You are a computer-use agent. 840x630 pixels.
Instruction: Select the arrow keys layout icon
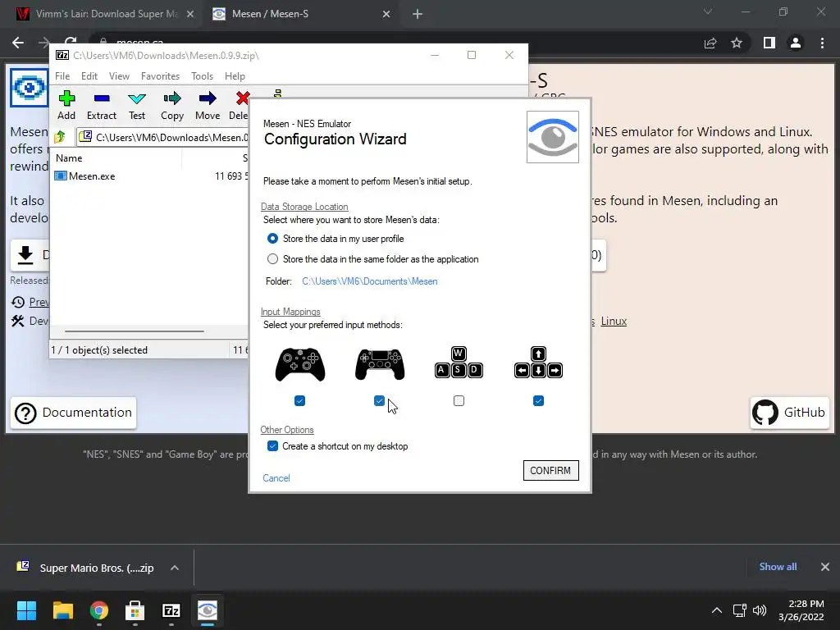click(538, 363)
